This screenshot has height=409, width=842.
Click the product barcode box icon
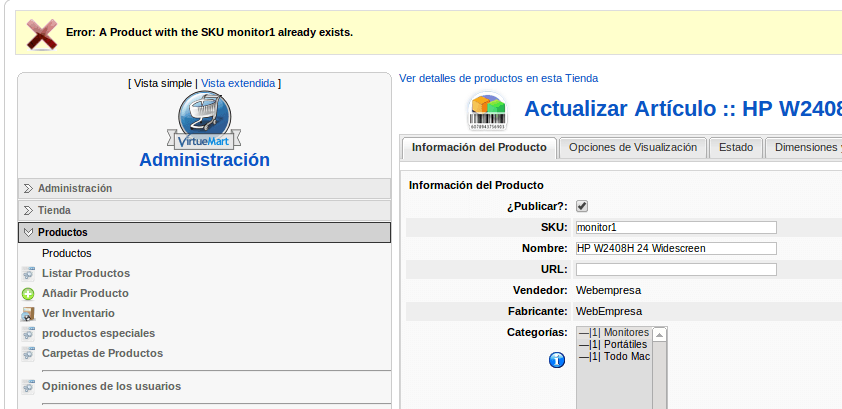pyautogui.click(x=487, y=111)
